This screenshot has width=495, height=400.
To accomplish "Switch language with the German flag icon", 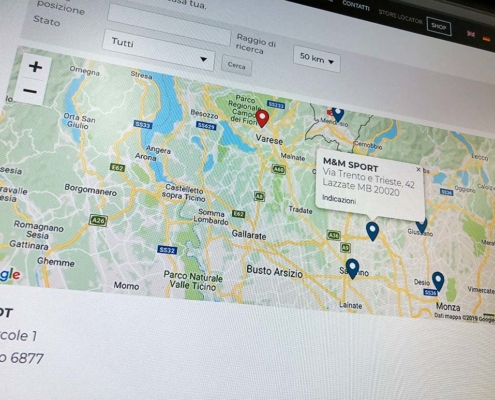I will [487, 39].
